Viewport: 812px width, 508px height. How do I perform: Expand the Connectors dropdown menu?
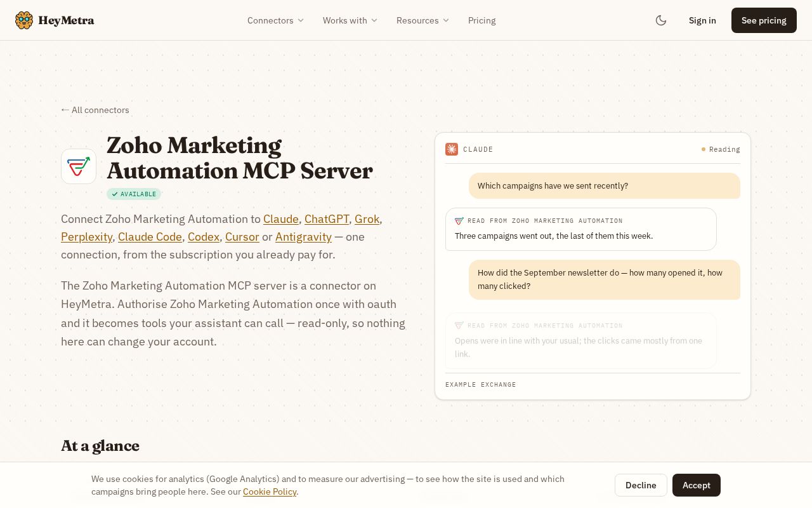click(x=275, y=20)
